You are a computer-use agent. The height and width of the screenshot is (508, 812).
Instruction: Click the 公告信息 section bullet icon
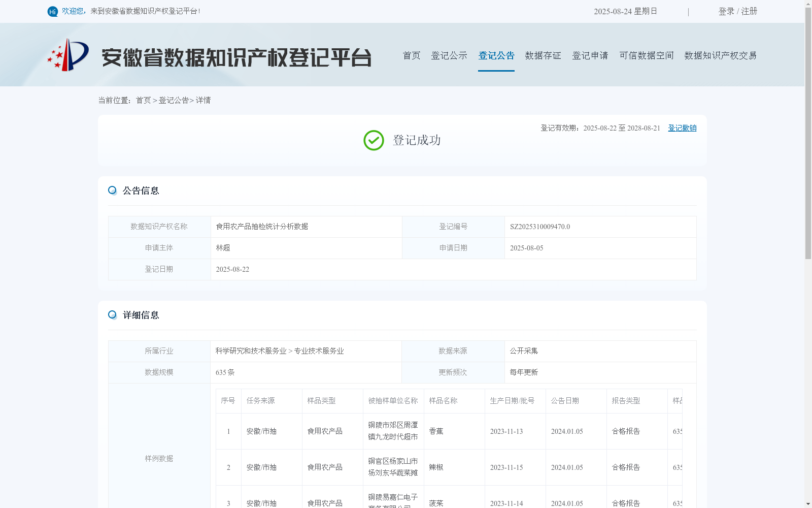[x=112, y=190]
